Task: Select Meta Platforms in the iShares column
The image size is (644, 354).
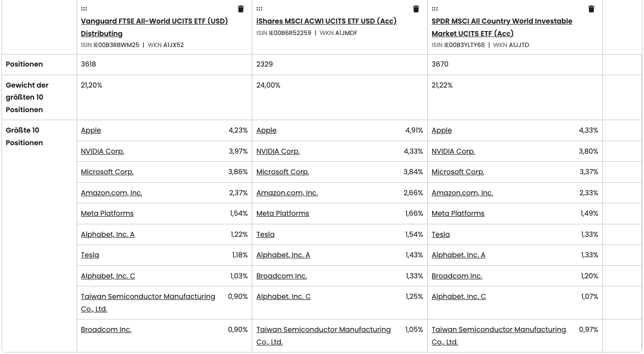Action: coord(282,213)
